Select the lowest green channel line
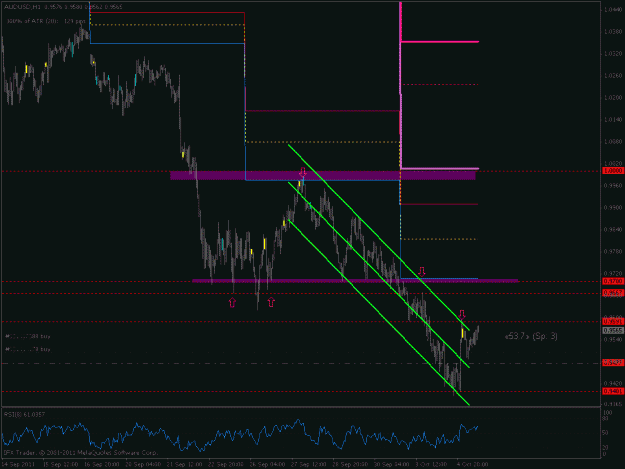The width and height of the screenshot is (625, 469). pyautogui.click(x=379, y=313)
